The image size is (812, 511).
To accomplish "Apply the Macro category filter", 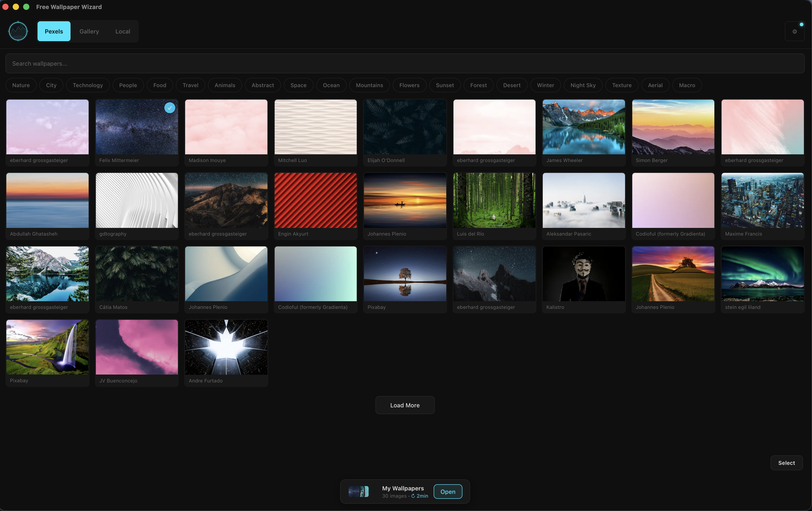I will tap(687, 85).
